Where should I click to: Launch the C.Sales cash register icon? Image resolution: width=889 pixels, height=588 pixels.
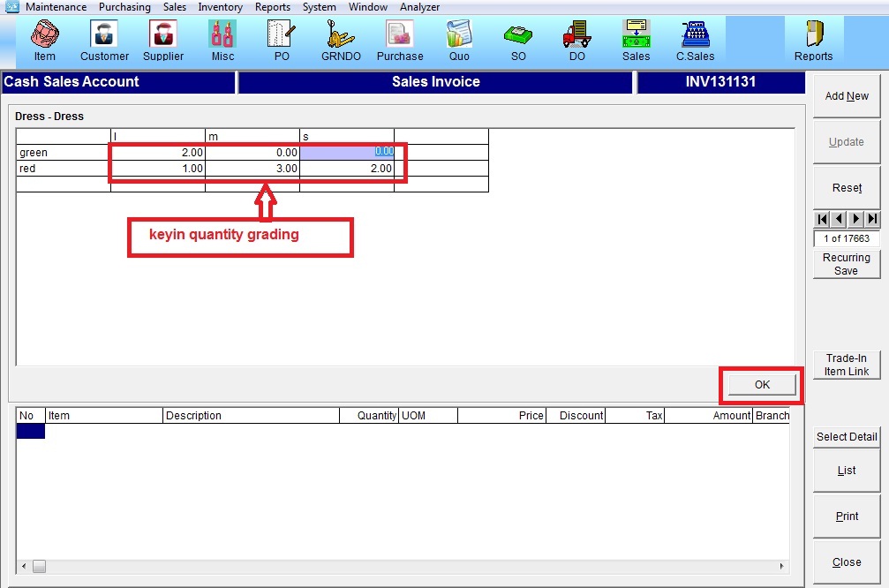[695, 41]
